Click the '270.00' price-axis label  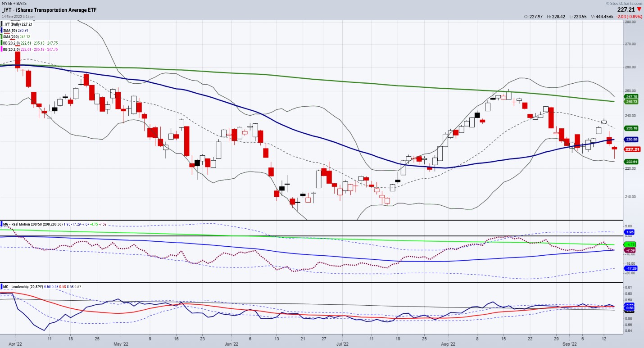[631, 44]
